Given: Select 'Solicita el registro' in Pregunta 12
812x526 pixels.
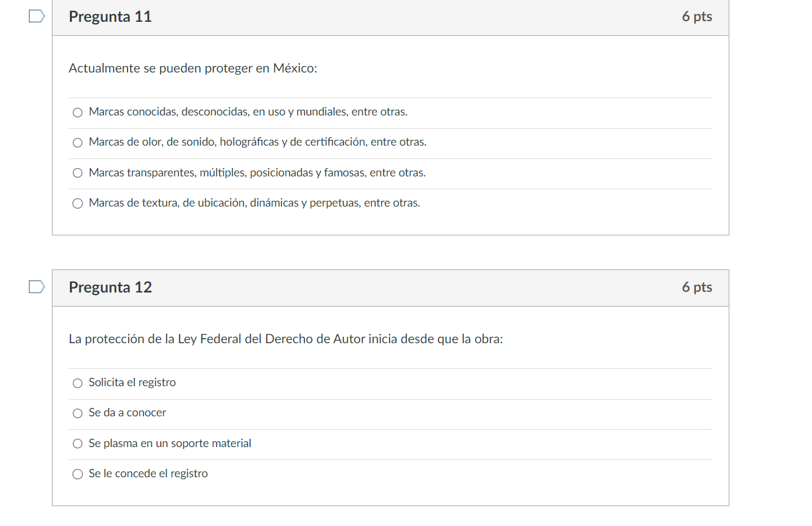Looking at the screenshot, I should 78,382.
